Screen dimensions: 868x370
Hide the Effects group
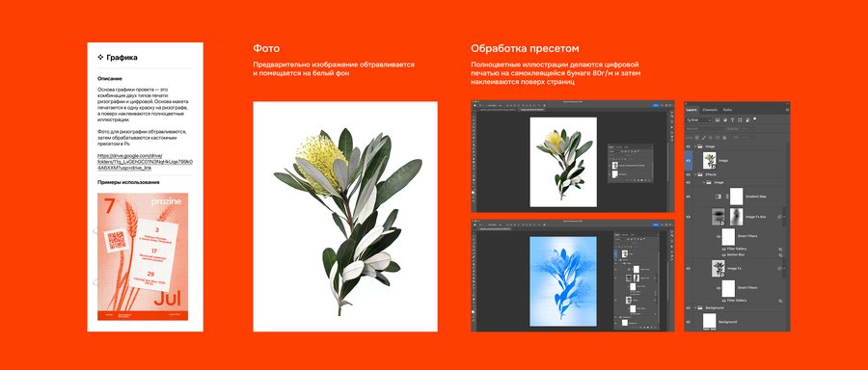(688, 174)
